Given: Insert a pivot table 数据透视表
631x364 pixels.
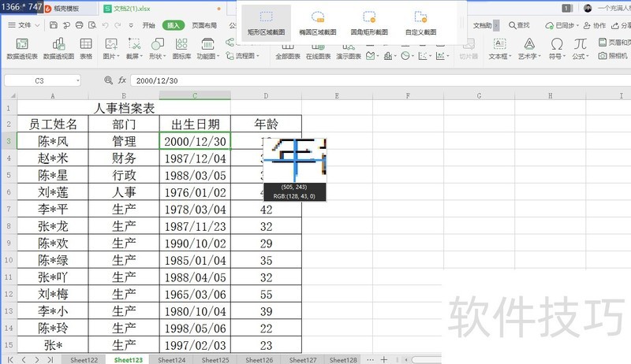Looking at the screenshot, I should 22,49.
